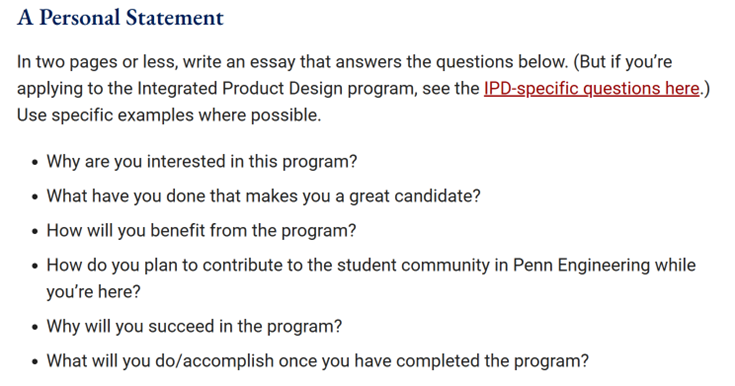
Task: Click bullet dot before Why are you interested
Action: click(35, 163)
